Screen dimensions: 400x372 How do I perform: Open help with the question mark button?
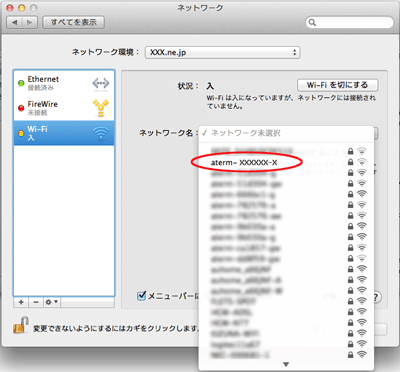click(x=376, y=297)
